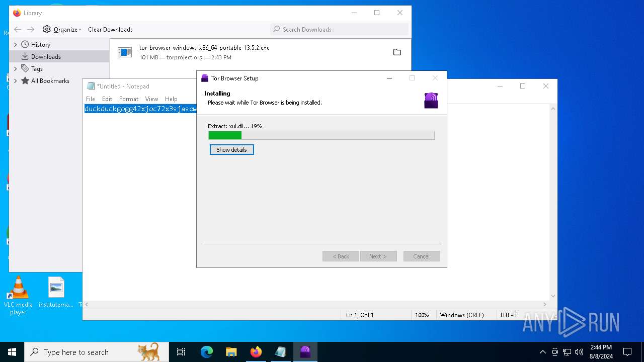Open VLC media player desktop shortcut
Viewport: 644px width, 362px height.
[18, 296]
